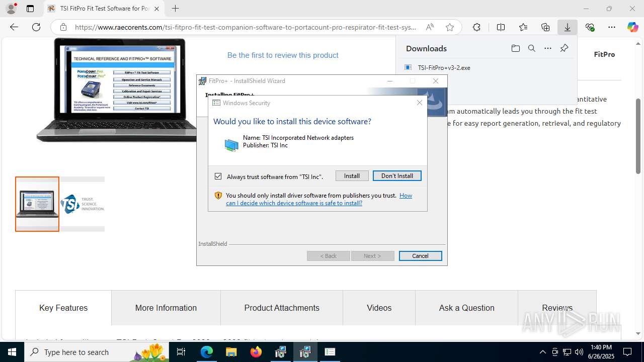Open a new browser tab
This screenshot has width=644, height=362.
click(175, 9)
